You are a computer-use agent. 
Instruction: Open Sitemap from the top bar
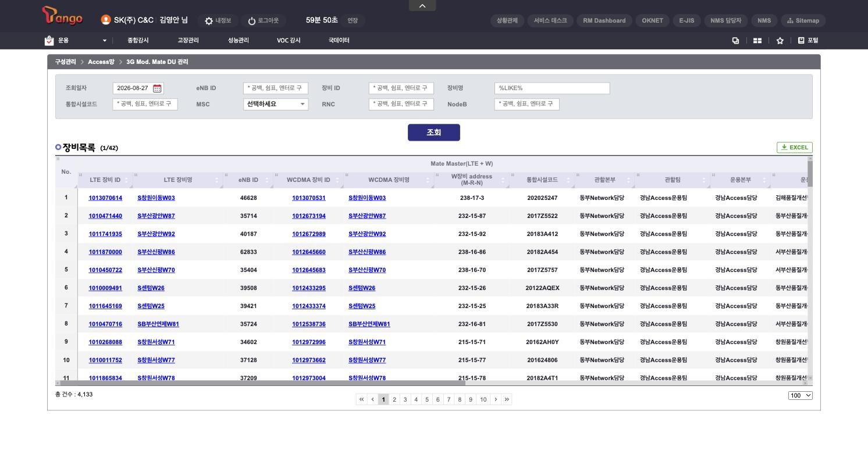(x=803, y=20)
